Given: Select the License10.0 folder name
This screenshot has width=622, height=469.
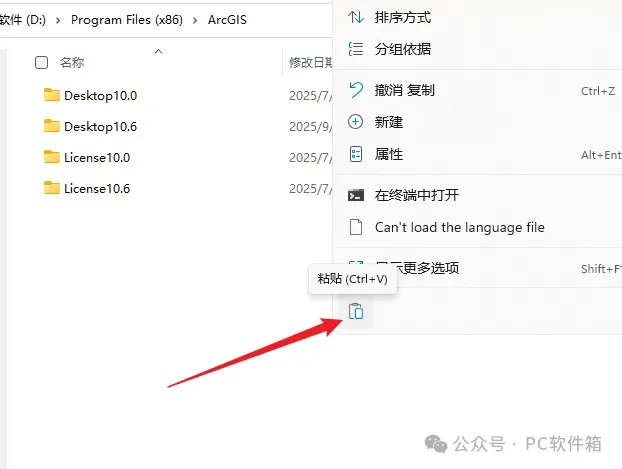Looking at the screenshot, I should pyautogui.click(x=97, y=158).
